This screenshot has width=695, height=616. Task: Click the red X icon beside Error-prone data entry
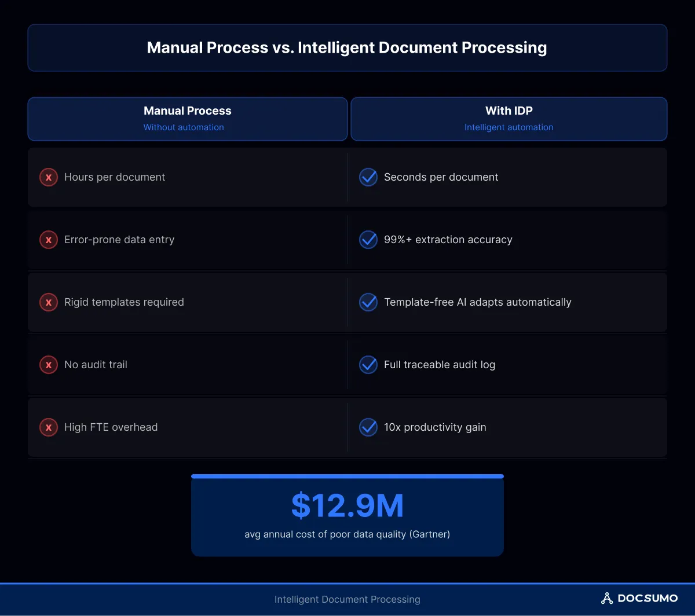point(49,240)
